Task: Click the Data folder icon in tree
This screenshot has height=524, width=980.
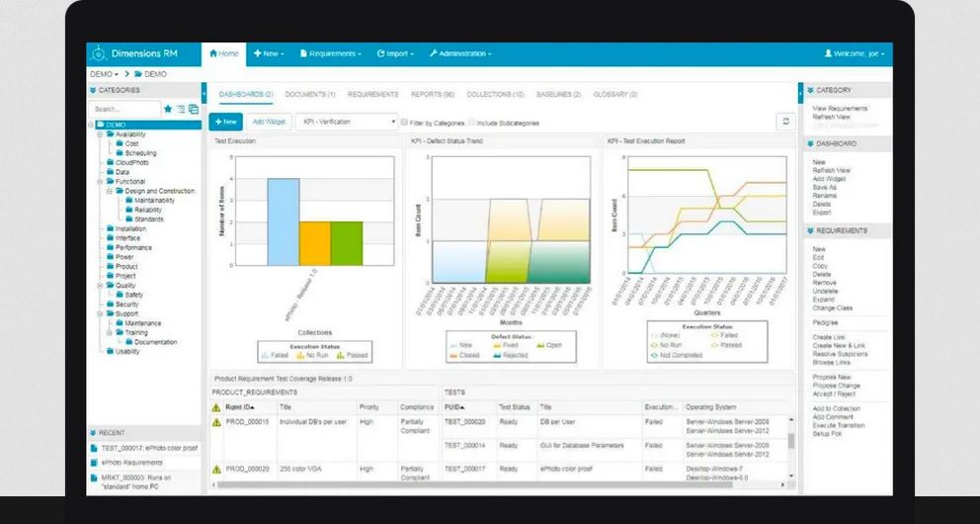Action: [110, 172]
